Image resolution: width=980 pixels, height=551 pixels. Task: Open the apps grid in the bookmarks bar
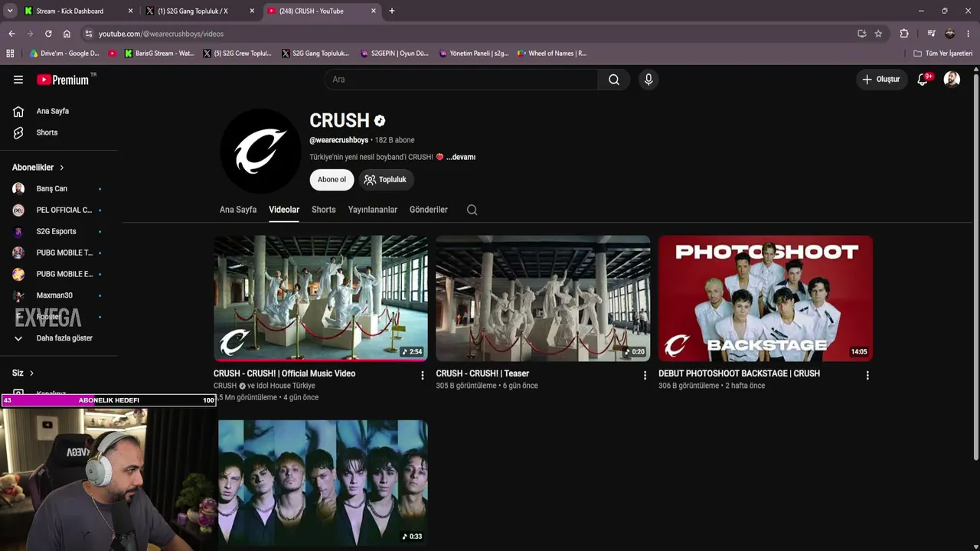click(10, 54)
